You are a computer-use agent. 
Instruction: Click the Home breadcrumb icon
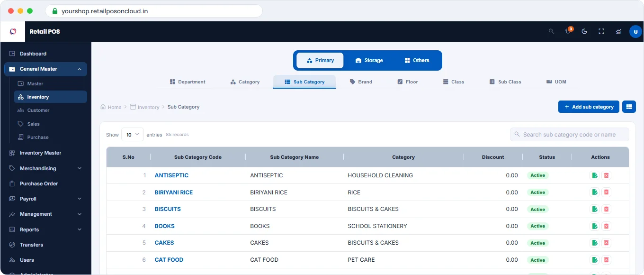(x=103, y=107)
